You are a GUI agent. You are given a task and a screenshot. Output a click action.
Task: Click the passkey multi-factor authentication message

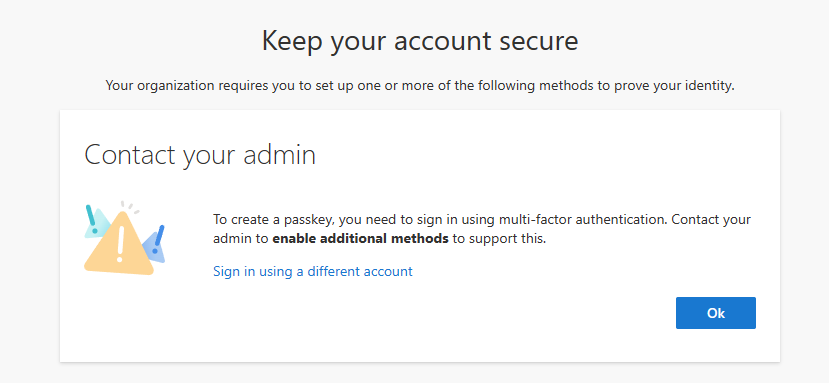[x=482, y=229]
